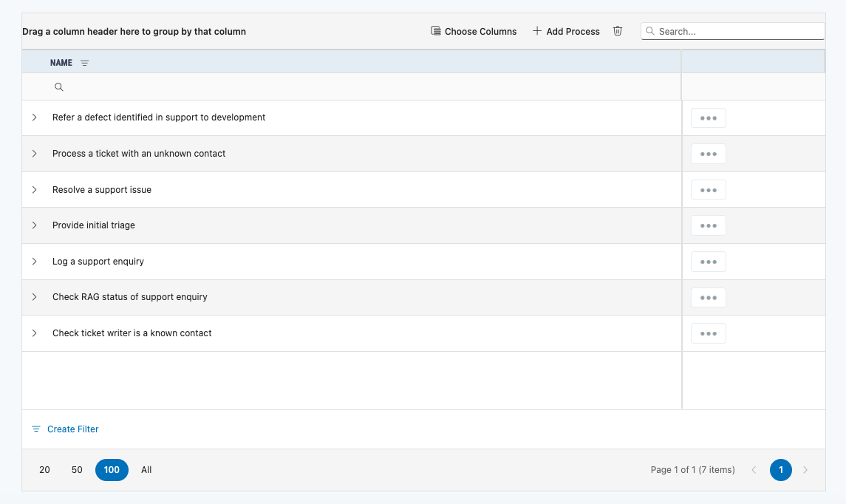Show All items per page

(x=146, y=470)
